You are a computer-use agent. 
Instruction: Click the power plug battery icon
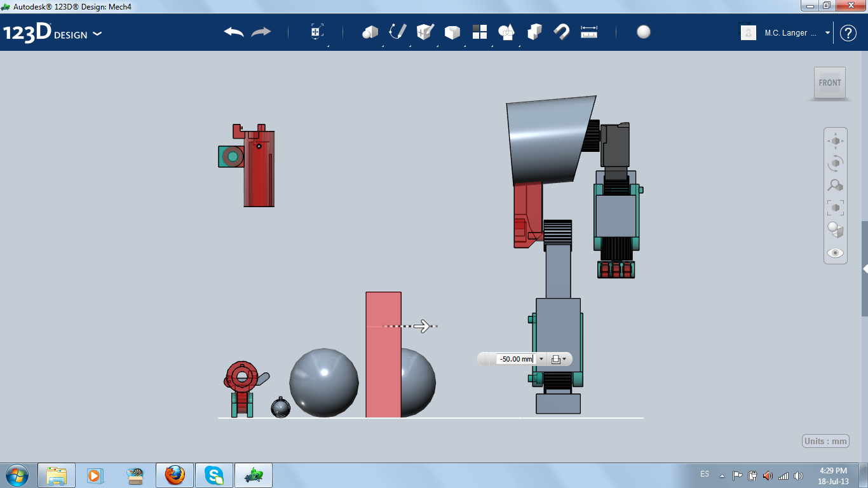[x=752, y=475]
